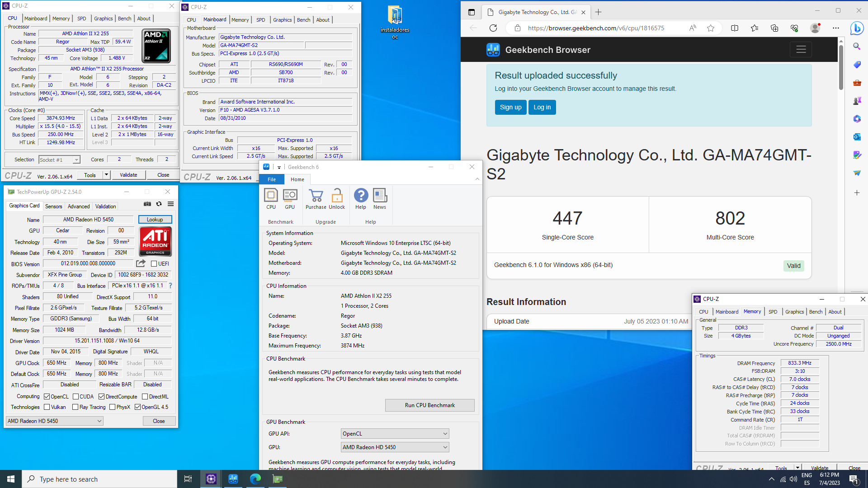Viewport: 868px width, 488px height.
Task: Open the instaladores oc desktop folder
Action: [x=395, y=23]
